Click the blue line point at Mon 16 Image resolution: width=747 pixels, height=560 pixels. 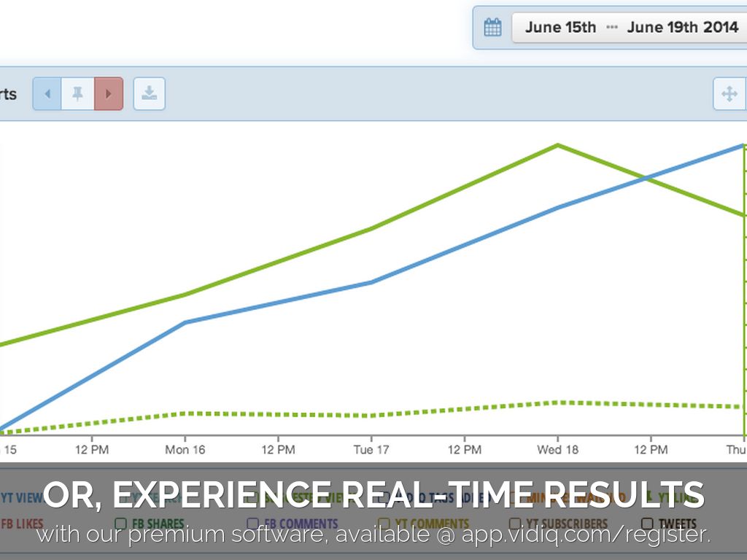click(x=185, y=322)
